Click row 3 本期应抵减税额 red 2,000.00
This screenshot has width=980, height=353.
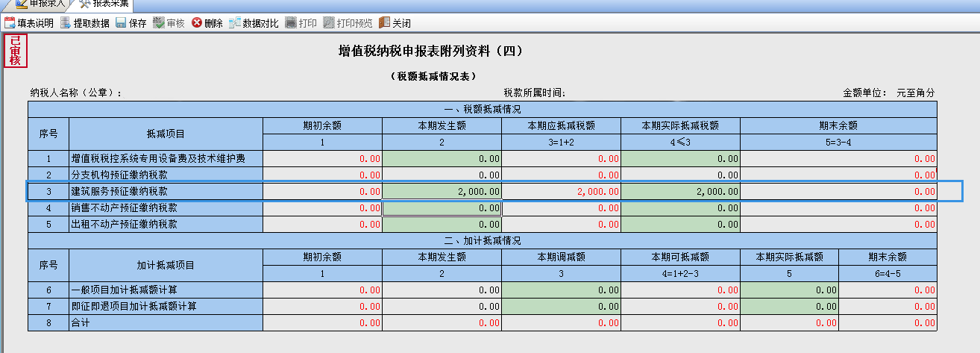tap(561, 192)
